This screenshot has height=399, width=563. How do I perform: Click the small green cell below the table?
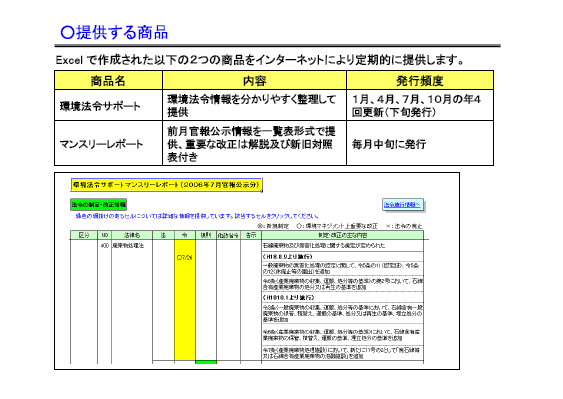206,362
